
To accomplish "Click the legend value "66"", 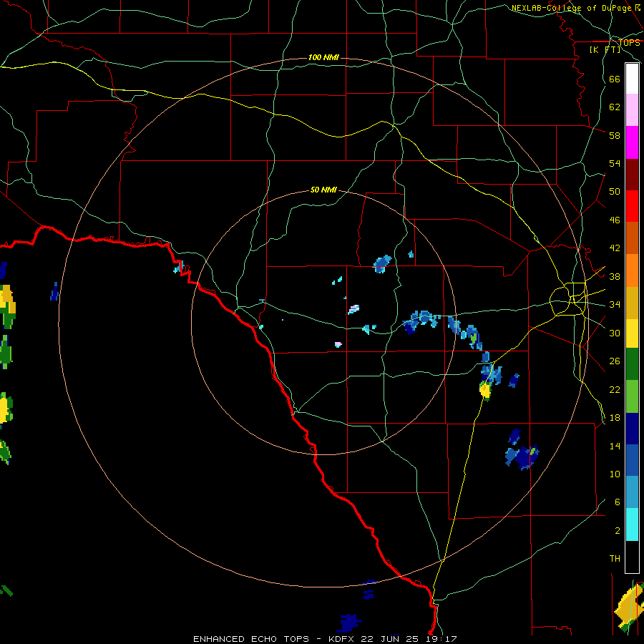I will click(615, 79).
